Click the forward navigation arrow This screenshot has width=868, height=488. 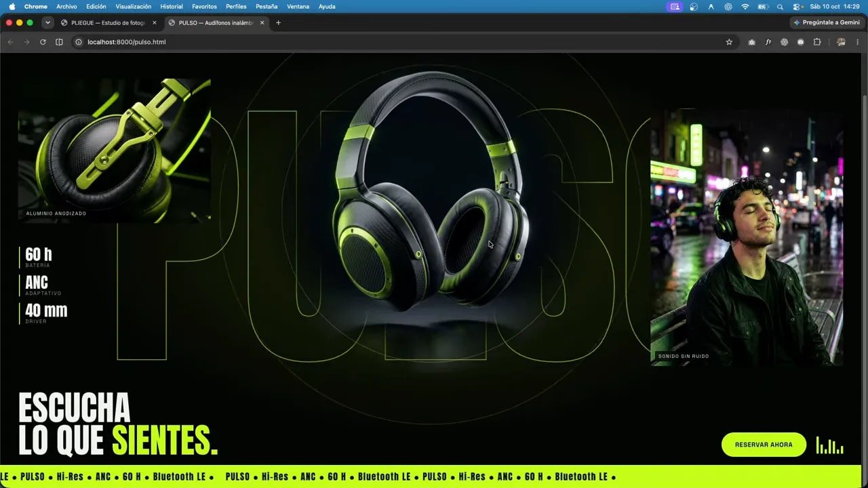click(x=26, y=42)
